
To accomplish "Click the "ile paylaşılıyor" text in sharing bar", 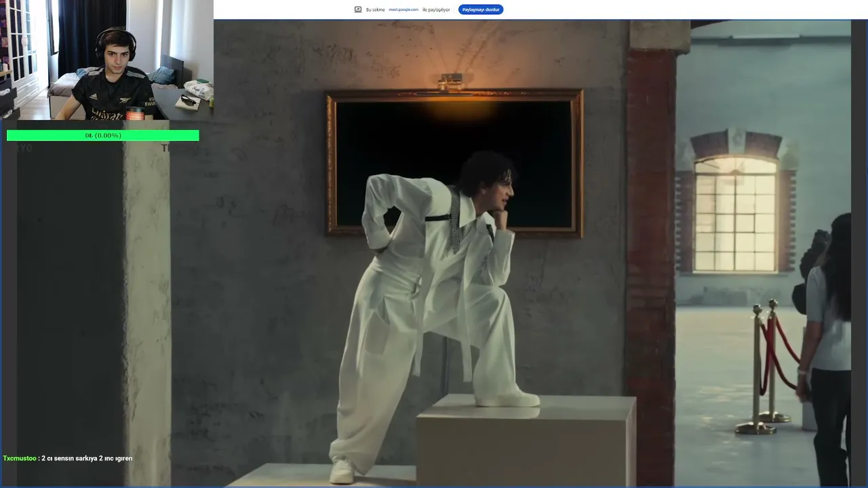I will pyautogui.click(x=436, y=9).
